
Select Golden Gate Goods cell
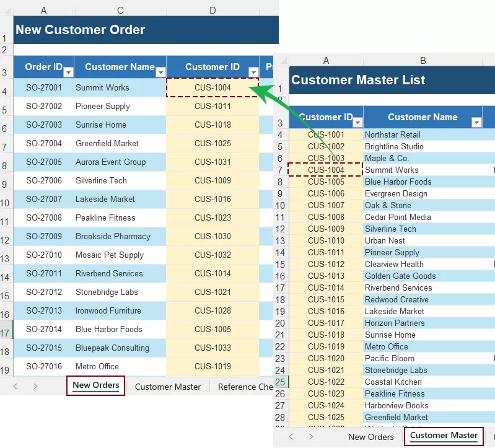(423, 276)
